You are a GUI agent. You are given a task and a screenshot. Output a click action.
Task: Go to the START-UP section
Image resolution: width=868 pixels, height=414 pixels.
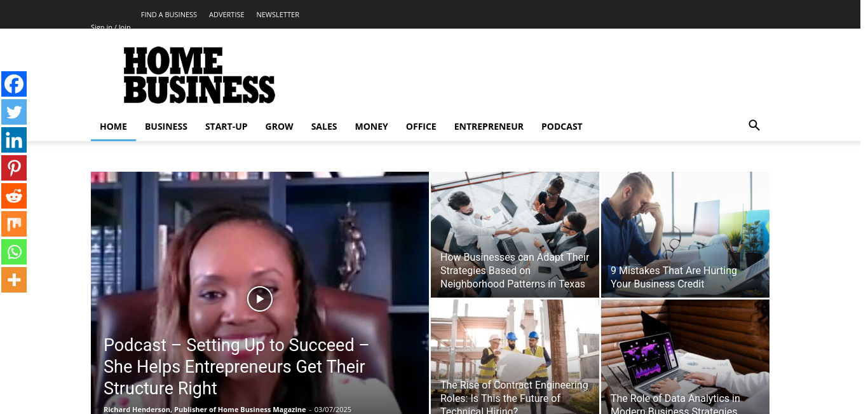[226, 127]
